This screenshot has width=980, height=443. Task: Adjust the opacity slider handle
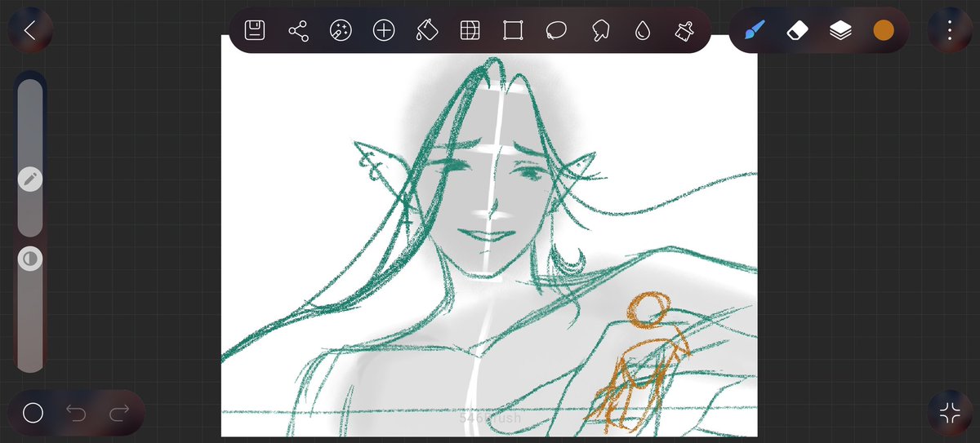click(30, 259)
